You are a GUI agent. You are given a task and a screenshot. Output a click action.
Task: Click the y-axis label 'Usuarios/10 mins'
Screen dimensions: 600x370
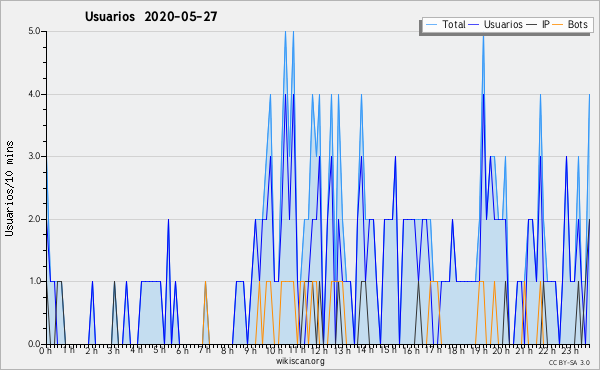9,188
